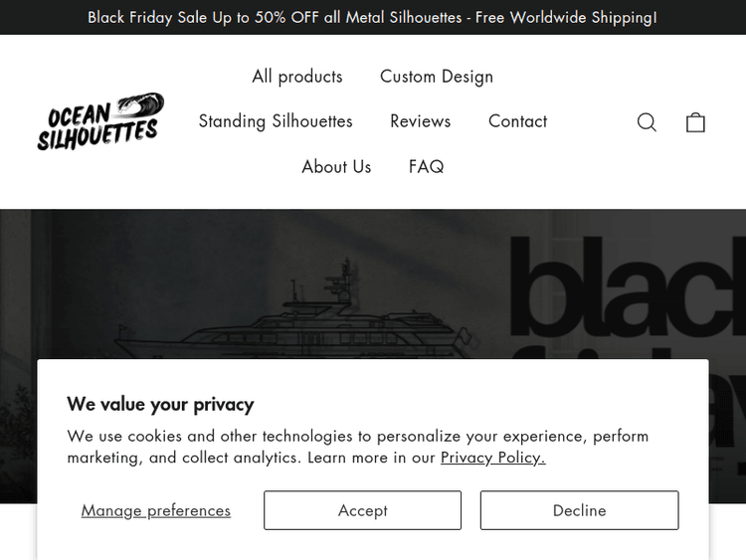Click the cookie description paragraph text

358,447
